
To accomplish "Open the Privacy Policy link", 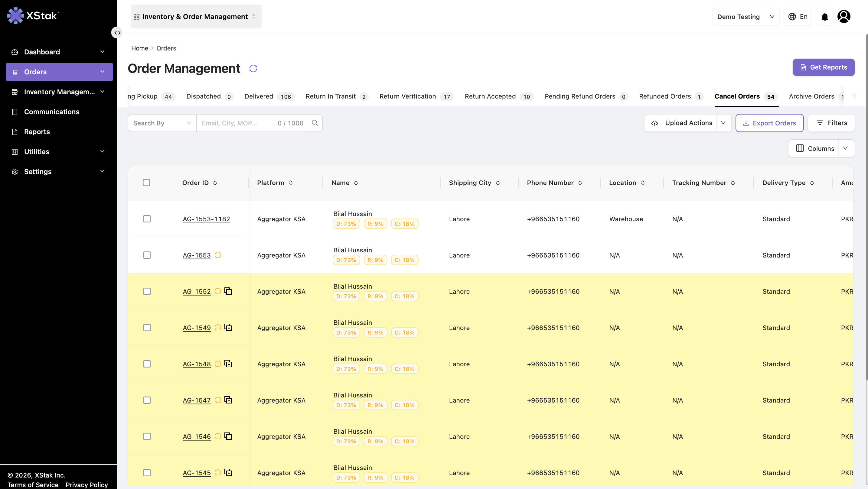I will [x=86, y=485].
